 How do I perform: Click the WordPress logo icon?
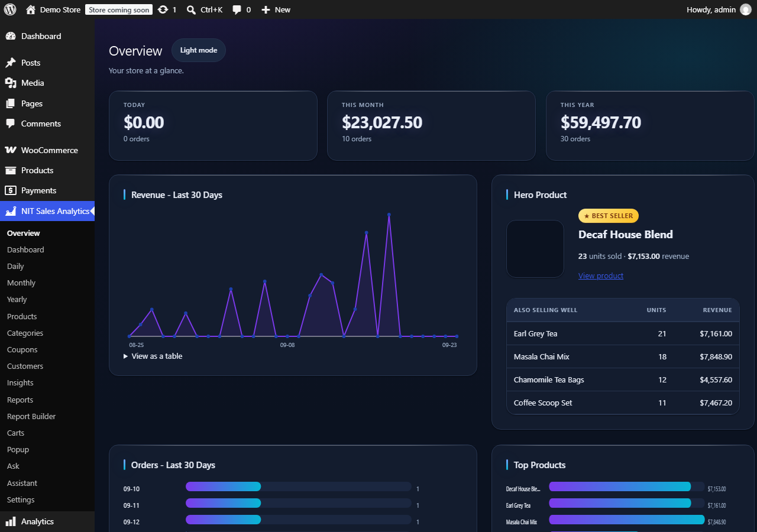[10, 9]
